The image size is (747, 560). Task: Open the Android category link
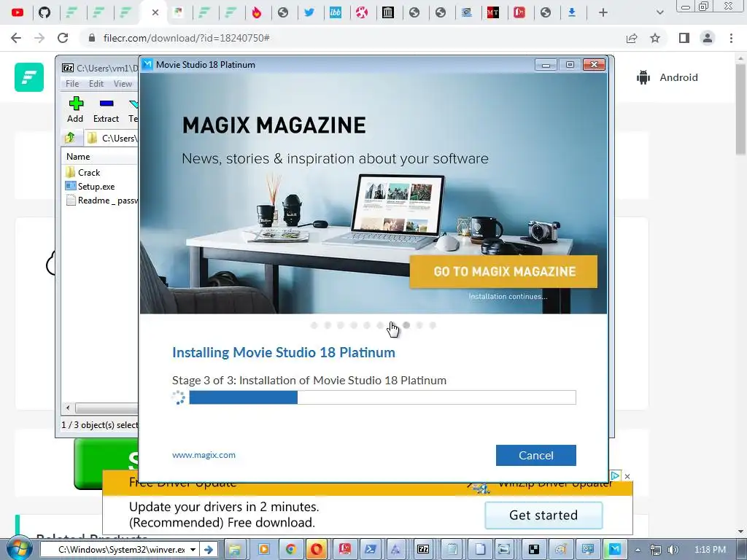tap(667, 77)
